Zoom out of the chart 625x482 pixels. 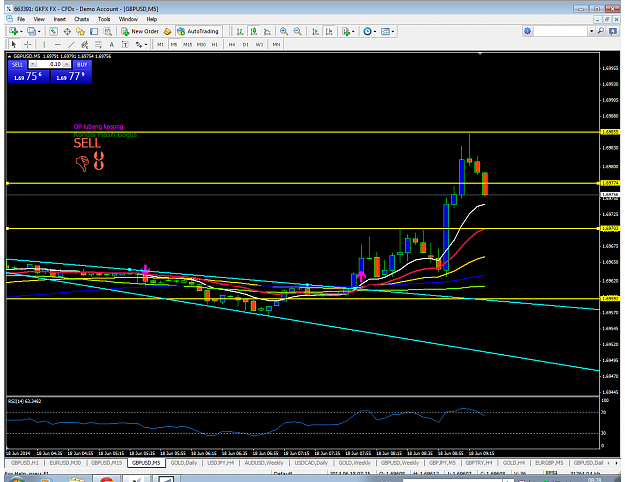[x=297, y=31]
